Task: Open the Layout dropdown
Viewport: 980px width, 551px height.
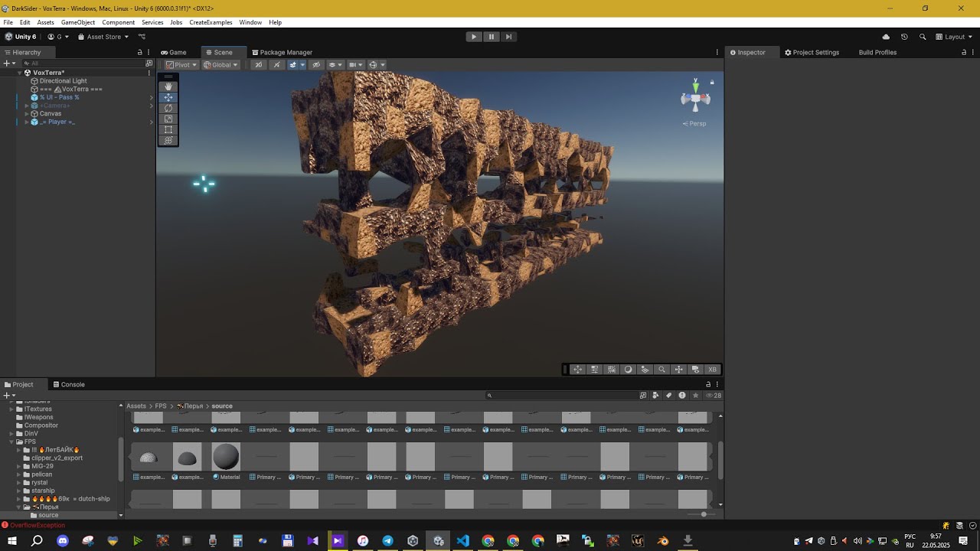Action: (x=954, y=37)
